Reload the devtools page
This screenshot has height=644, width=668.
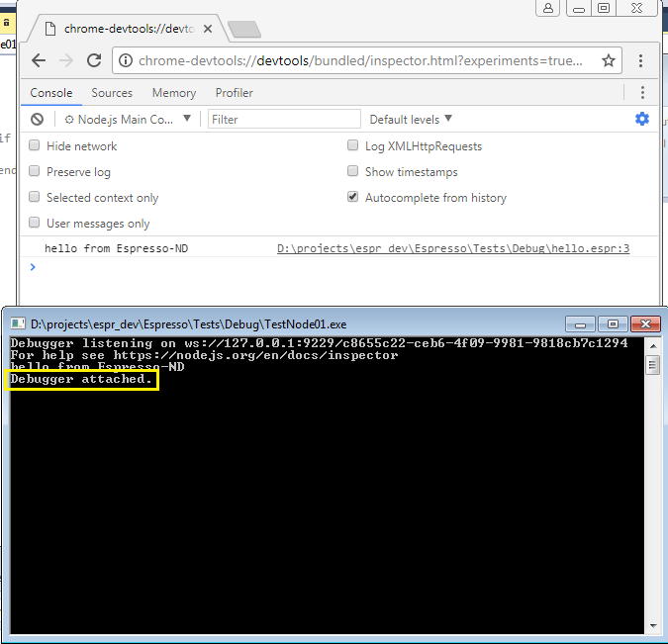pyautogui.click(x=94, y=60)
